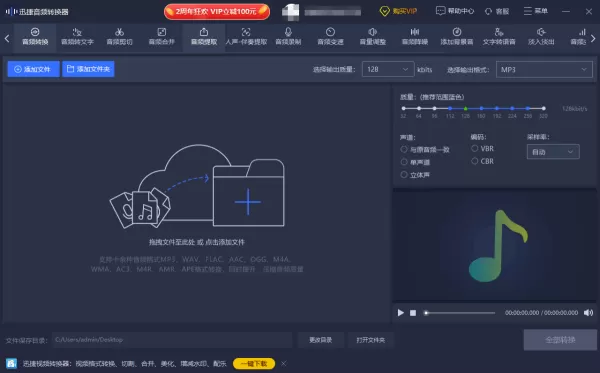Screen dimensions: 600x373
Task: Open the 音频降噪 noise reduction tool
Action: pyautogui.click(x=414, y=37)
